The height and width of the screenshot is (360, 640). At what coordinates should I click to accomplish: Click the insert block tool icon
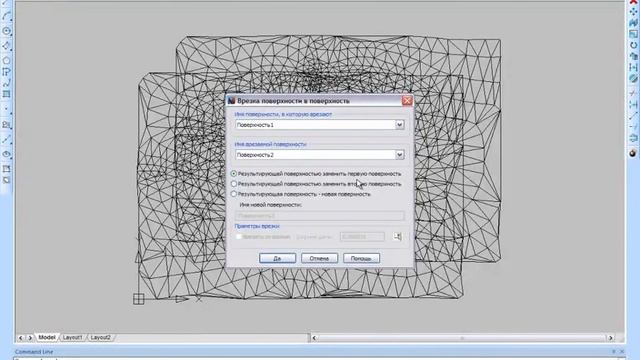(x=6, y=124)
